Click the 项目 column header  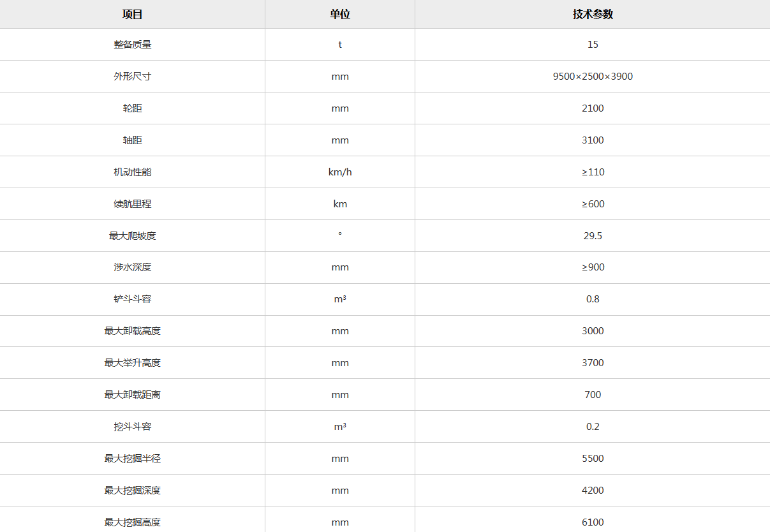coord(133,14)
